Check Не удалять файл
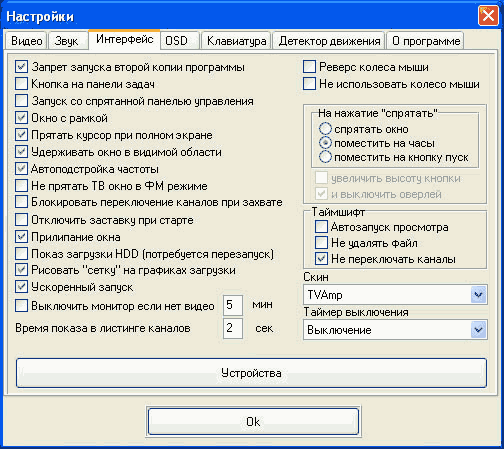 321,243
